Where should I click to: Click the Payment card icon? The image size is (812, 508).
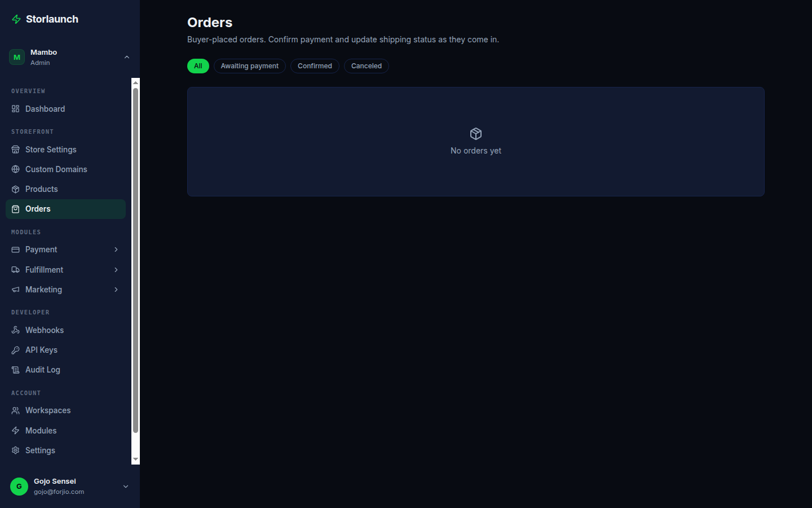tap(15, 249)
